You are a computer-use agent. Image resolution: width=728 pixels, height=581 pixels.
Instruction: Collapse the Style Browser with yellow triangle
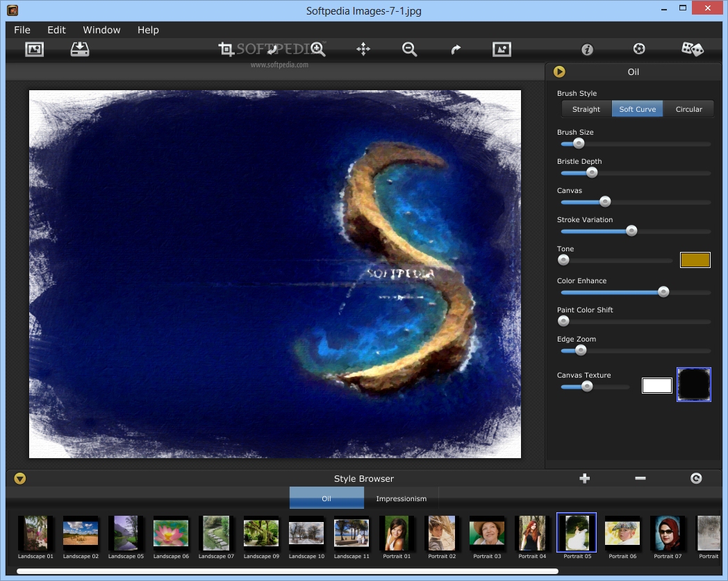pos(20,478)
